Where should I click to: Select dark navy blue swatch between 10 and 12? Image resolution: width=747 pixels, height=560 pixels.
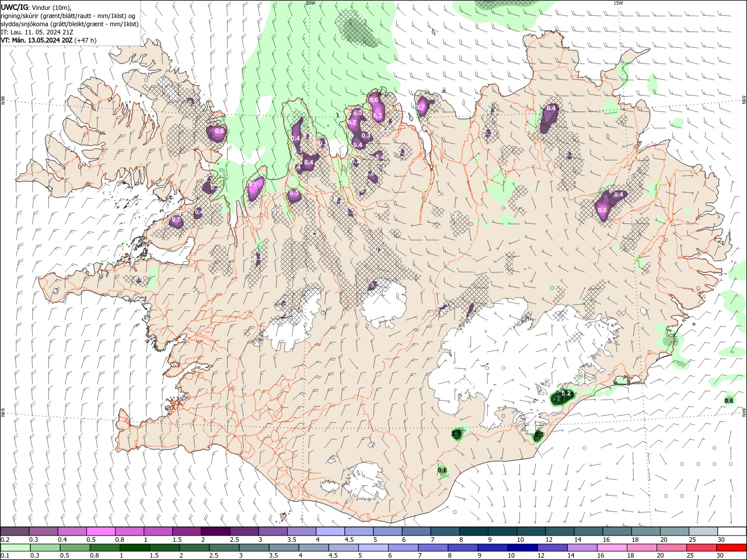[x=522, y=548]
